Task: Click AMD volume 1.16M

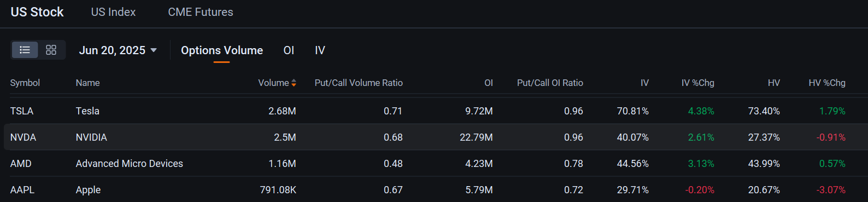Action: pyautogui.click(x=282, y=164)
